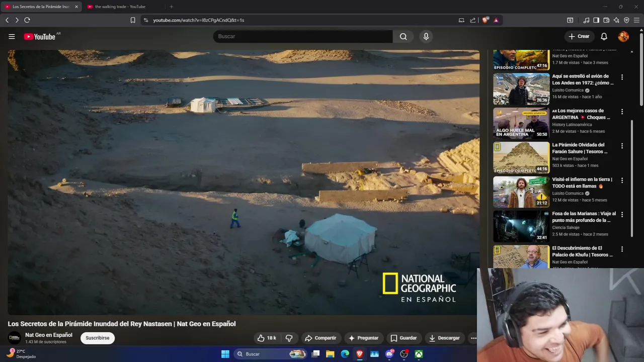644x362 pixels.
Task: Go forward with the browser forward arrow
Action: [x=17, y=20]
